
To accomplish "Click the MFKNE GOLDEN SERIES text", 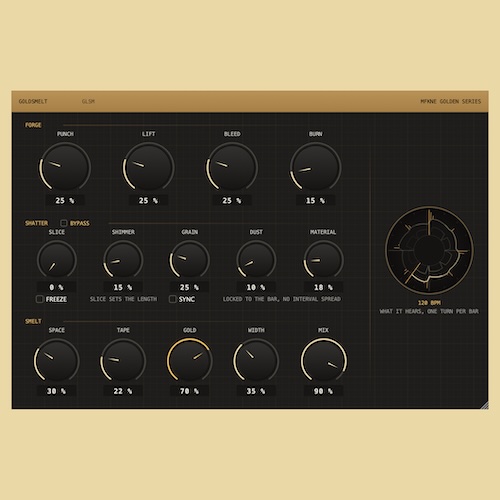I will tap(451, 101).
